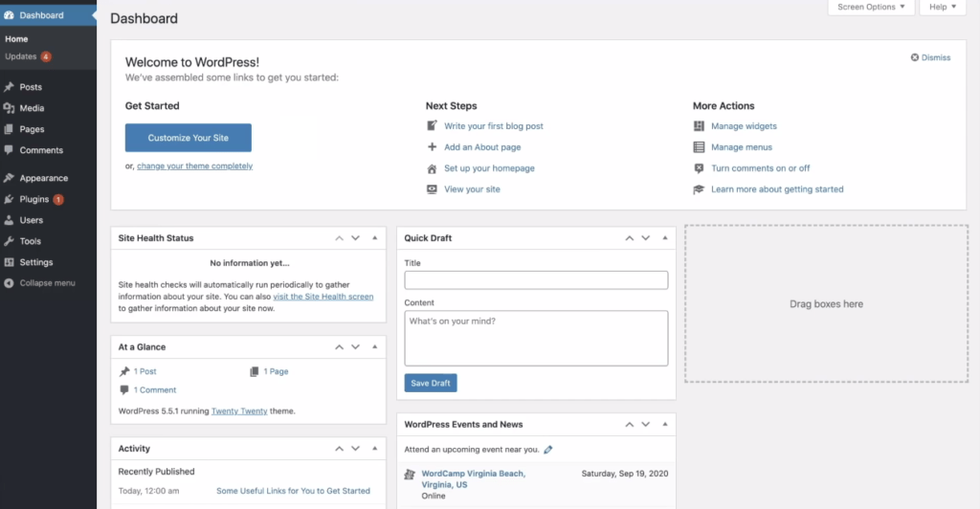Click the Dashboard gauge icon in sidebar
Image resolution: width=980 pixels, height=509 pixels.
pyautogui.click(x=9, y=15)
